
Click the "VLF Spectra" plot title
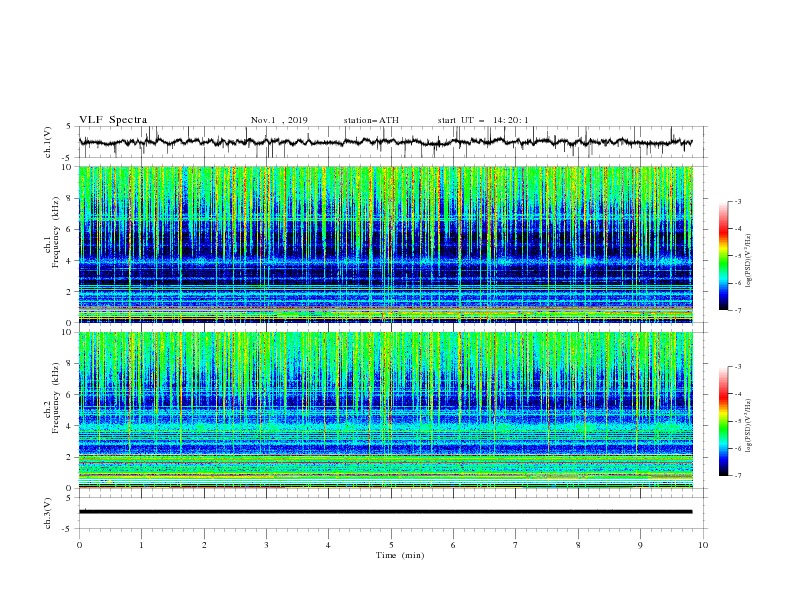pos(113,120)
